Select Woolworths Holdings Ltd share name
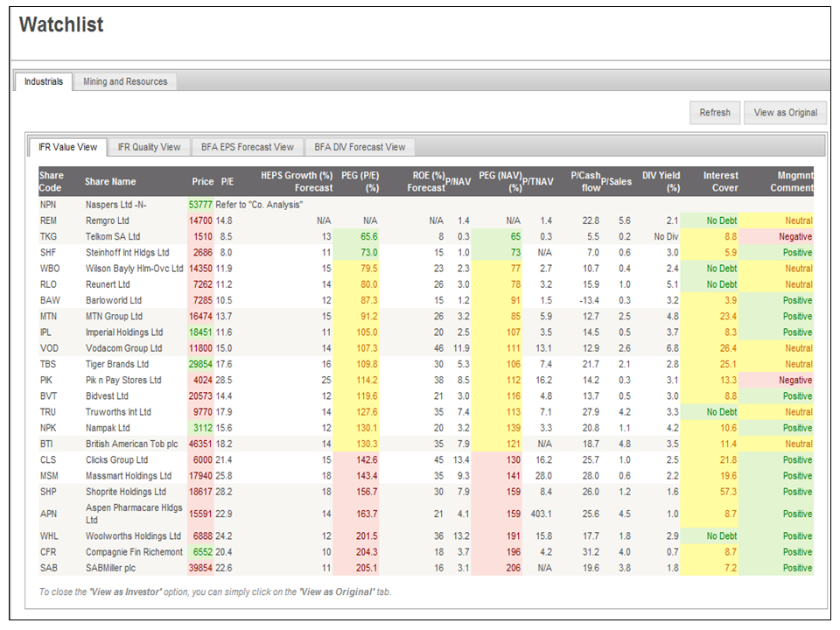This screenshot has width=840, height=630. [x=133, y=536]
